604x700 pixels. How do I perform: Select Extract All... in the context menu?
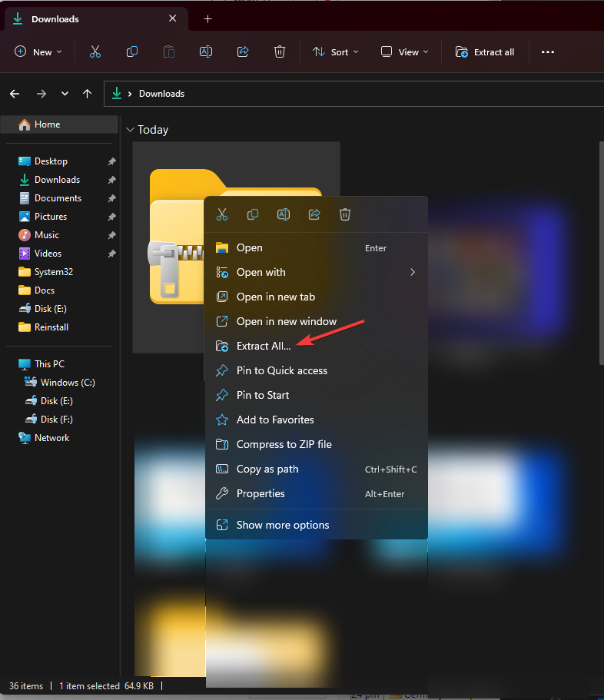(x=316, y=346)
